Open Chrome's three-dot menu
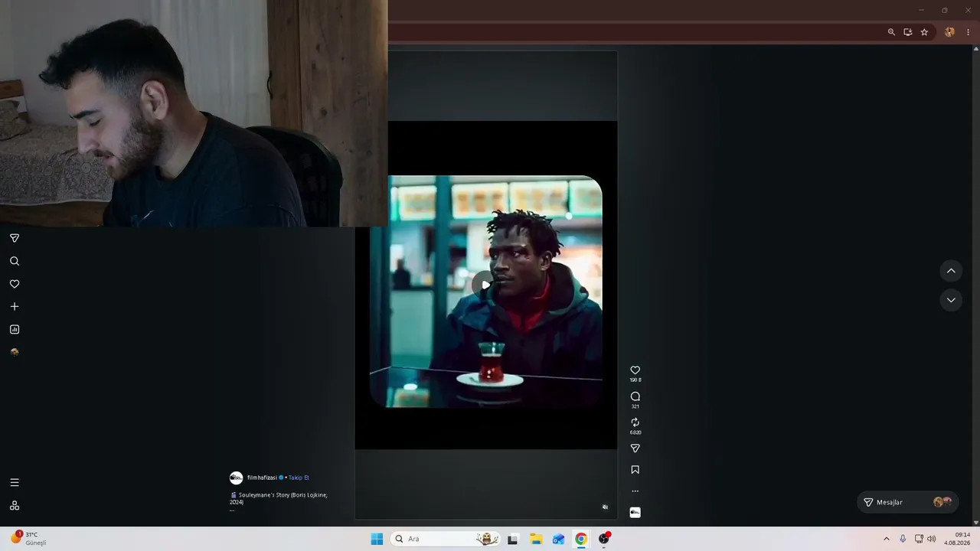980x551 pixels. tap(968, 32)
